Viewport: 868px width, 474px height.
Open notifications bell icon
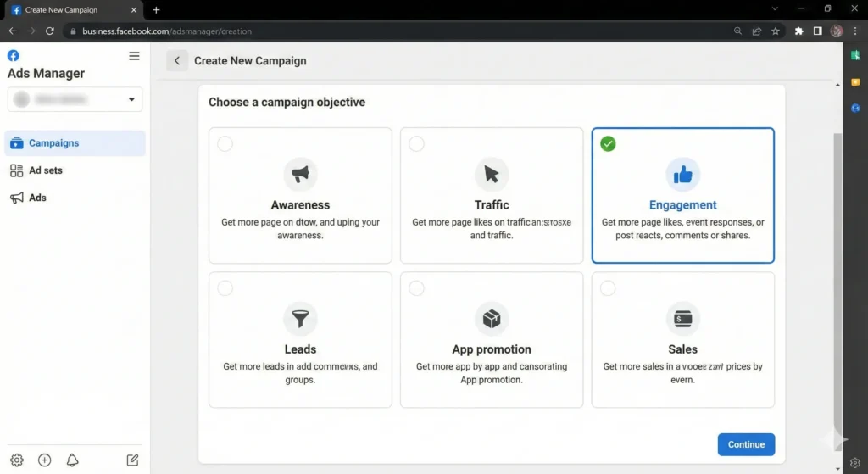72,460
